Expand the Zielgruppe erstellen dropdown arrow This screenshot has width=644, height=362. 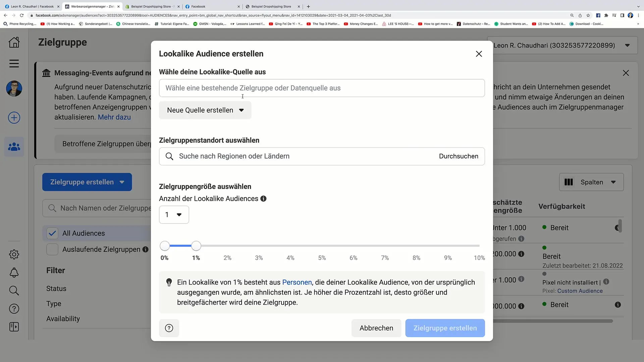point(122,182)
